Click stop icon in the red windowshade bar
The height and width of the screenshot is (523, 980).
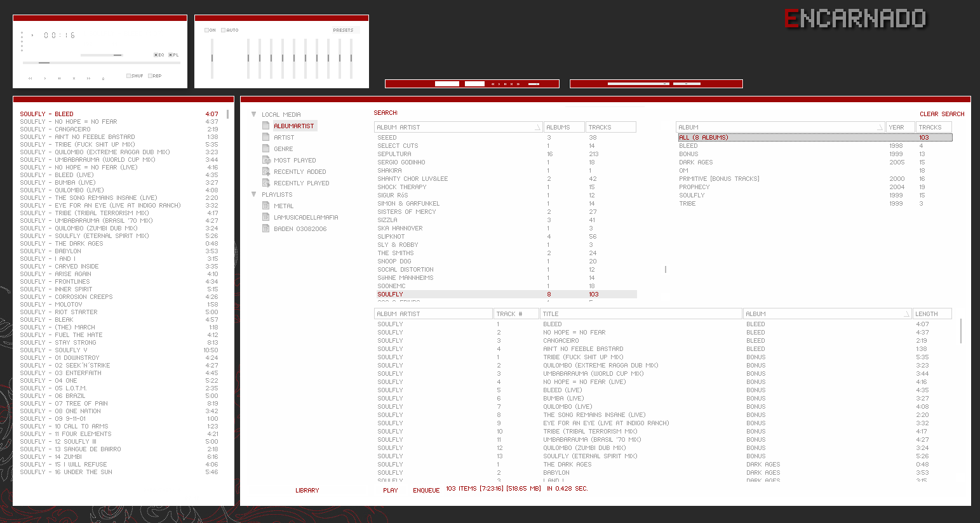pos(511,84)
